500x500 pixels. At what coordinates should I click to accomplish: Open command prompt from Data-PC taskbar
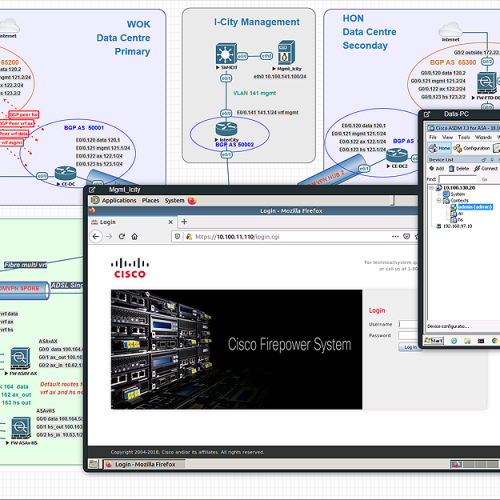pos(481,341)
